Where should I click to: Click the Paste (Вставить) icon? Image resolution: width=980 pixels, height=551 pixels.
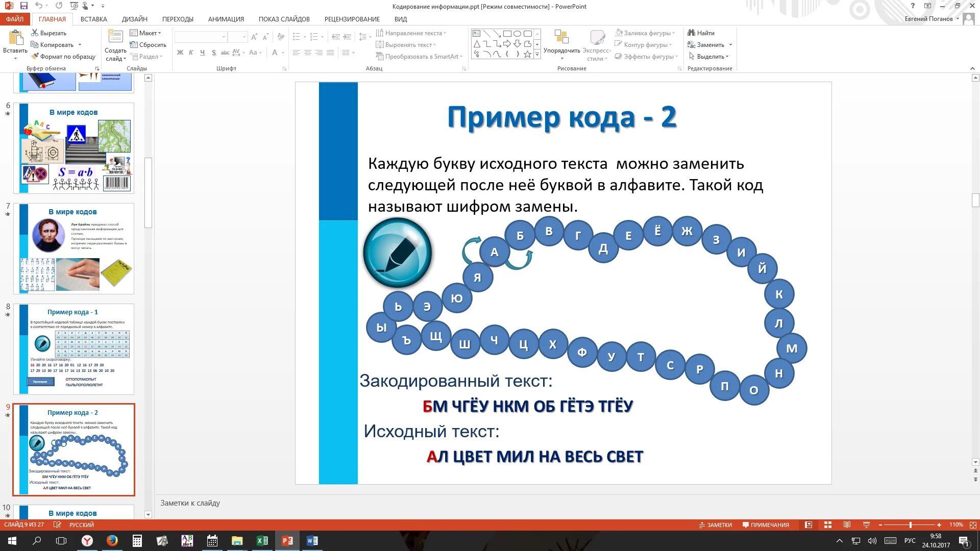(x=15, y=38)
